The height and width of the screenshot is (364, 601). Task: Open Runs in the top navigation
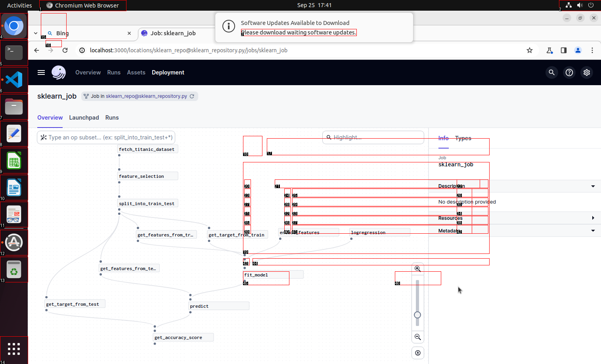coord(114,72)
